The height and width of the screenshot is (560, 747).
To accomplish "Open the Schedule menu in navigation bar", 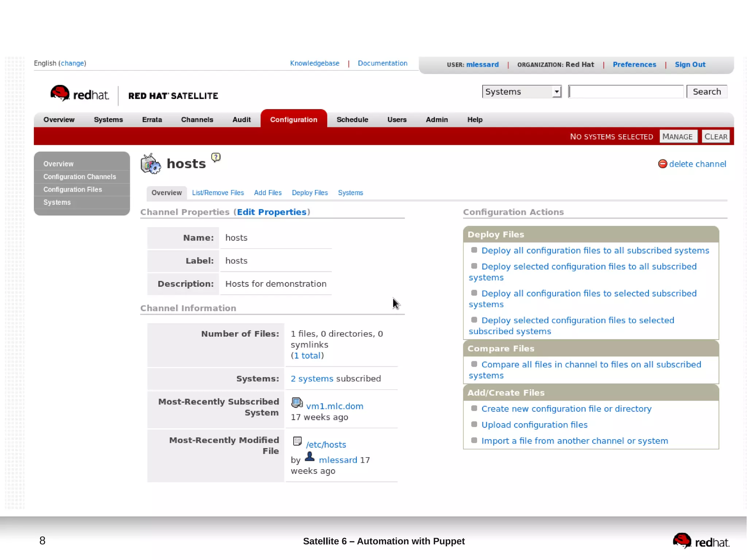I will click(x=352, y=120).
